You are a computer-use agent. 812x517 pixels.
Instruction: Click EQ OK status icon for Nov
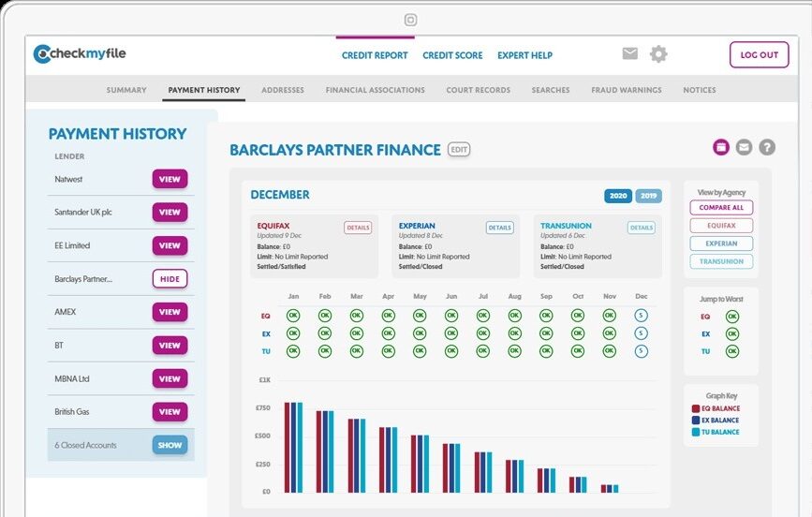610,316
